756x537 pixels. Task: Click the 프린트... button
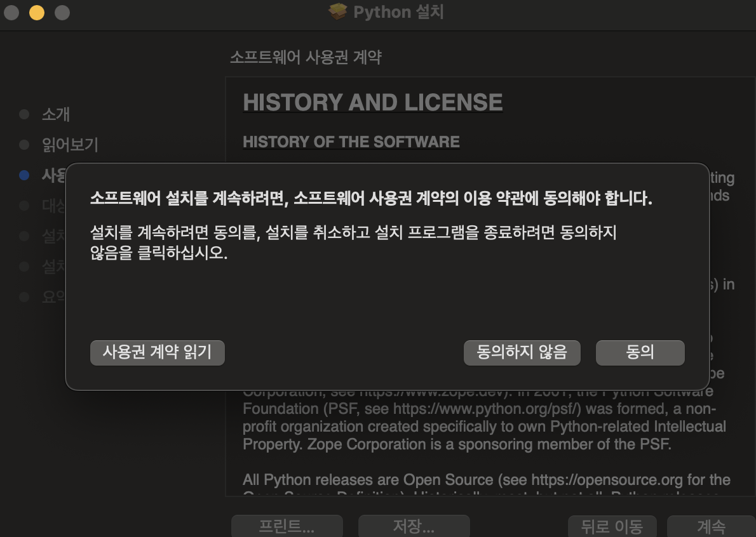[287, 526]
